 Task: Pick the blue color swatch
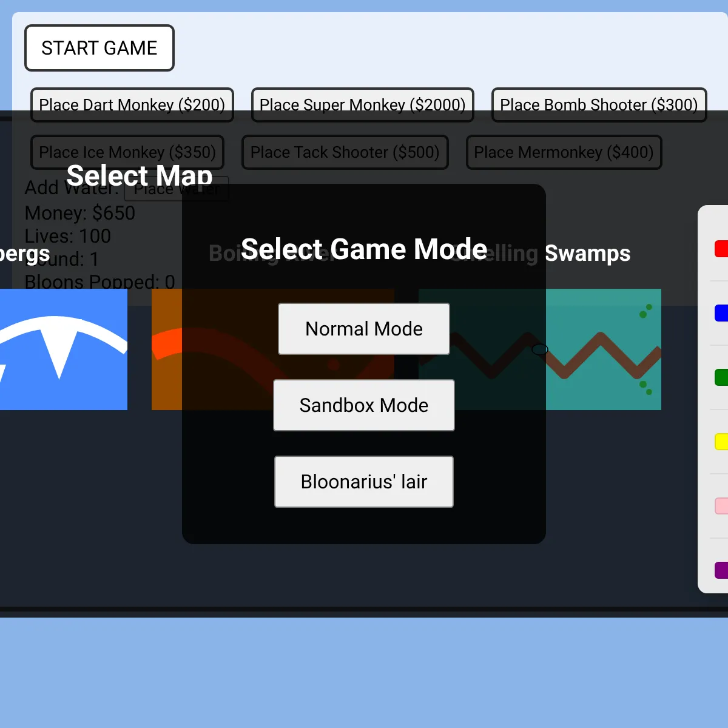coord(721,313)
